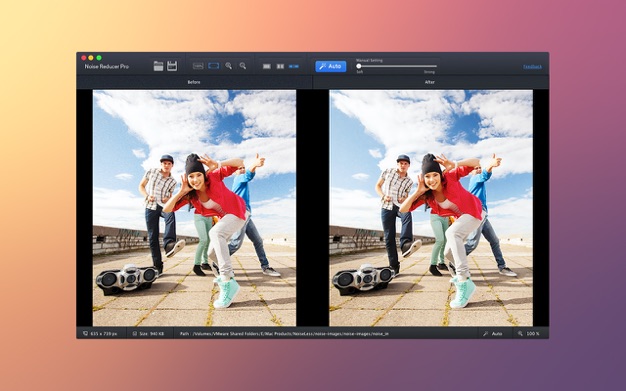Switch to the single image view mode

[267, 66]
